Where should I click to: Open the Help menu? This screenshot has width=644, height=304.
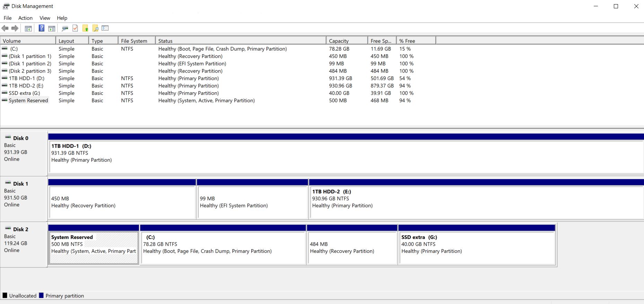[x=62, y=18]
